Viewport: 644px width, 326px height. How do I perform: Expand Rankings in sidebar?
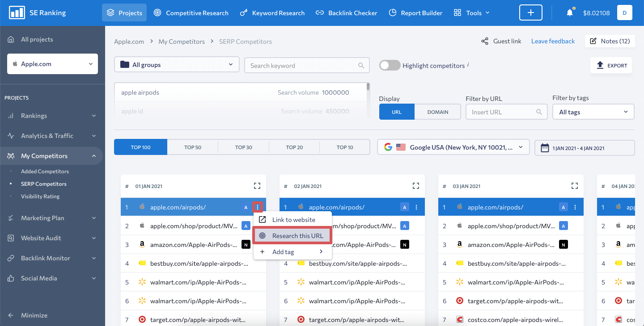51,116
